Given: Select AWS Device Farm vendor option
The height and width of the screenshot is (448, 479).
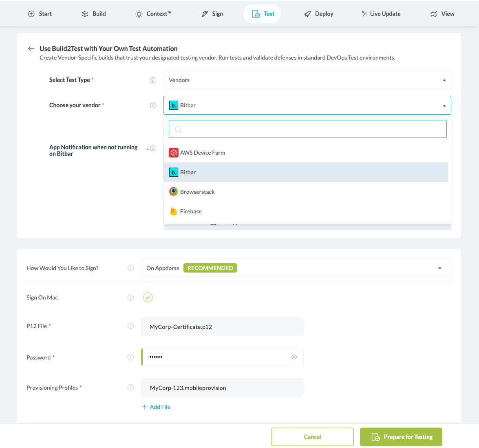Looking at the screenshot, I should (x=306, y=153).
